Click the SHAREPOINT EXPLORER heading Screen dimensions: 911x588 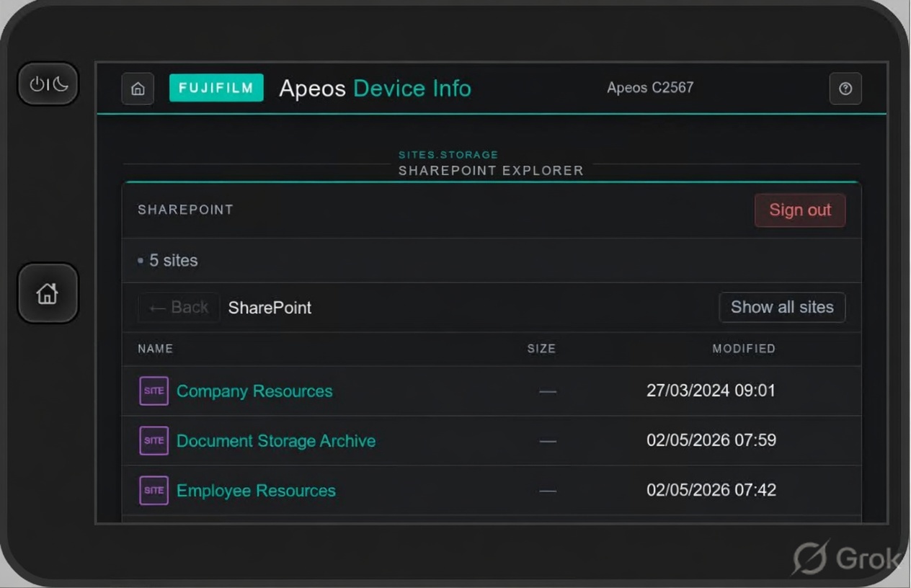[x=491, y=171]
